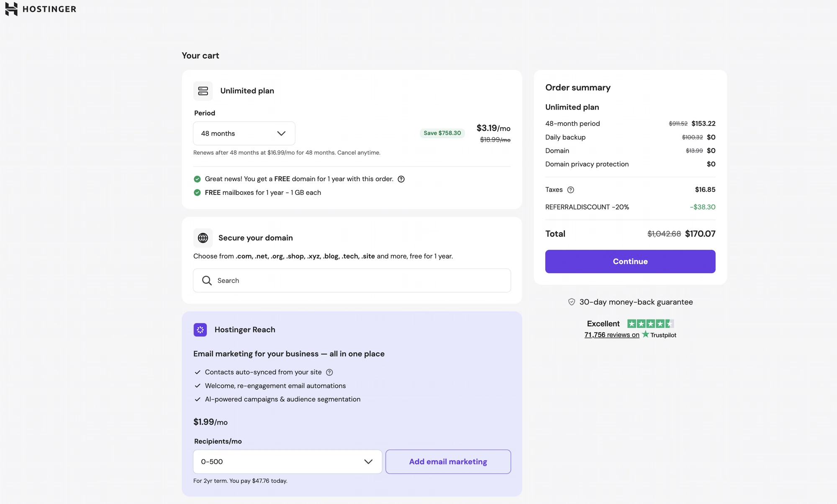This screenshot has width=837, height=504.
Task: Click the Trustpilot green star logo
Action: (x=646, y=334)
